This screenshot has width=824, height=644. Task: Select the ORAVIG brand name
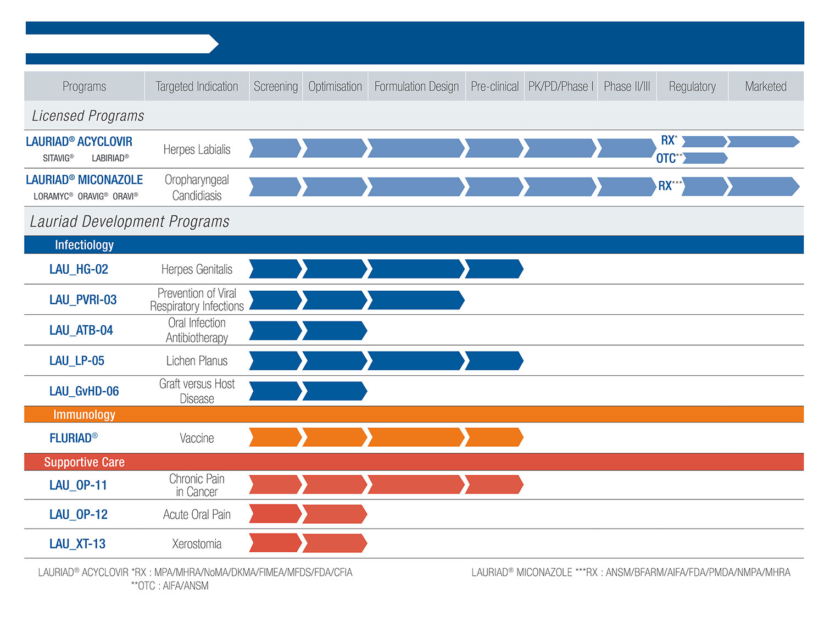[93, 196]
